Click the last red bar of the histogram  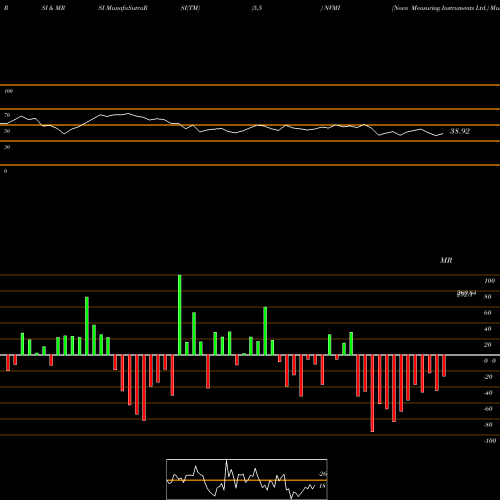444,366
